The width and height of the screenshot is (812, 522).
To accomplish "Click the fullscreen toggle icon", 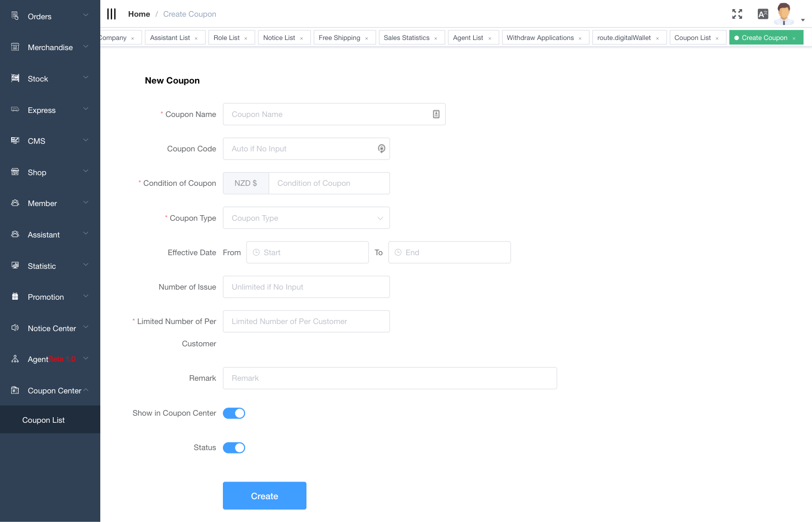I will [737, 14].
